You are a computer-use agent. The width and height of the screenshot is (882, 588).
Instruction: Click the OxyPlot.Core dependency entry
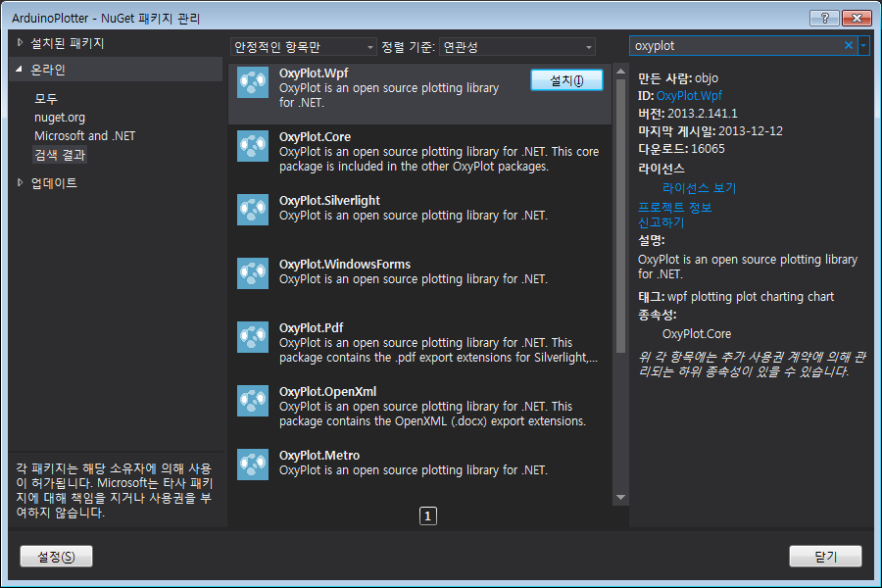click(697, 333)
